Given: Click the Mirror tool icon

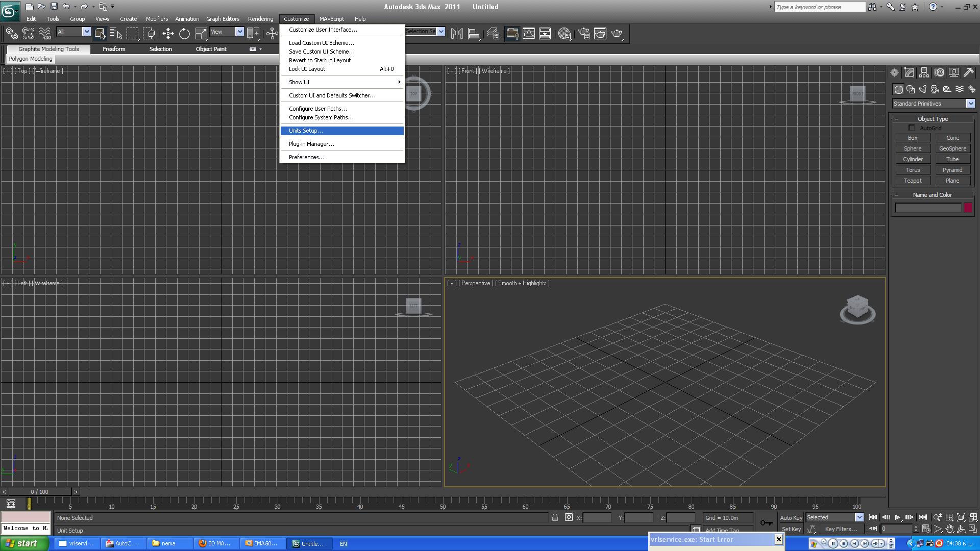Looking at the screenshot, I should coord(457,34).
